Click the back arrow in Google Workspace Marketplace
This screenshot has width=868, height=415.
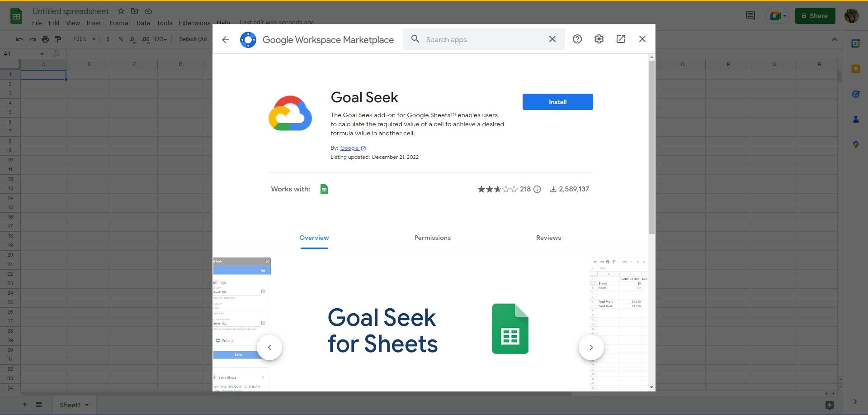tap(226, 39)
